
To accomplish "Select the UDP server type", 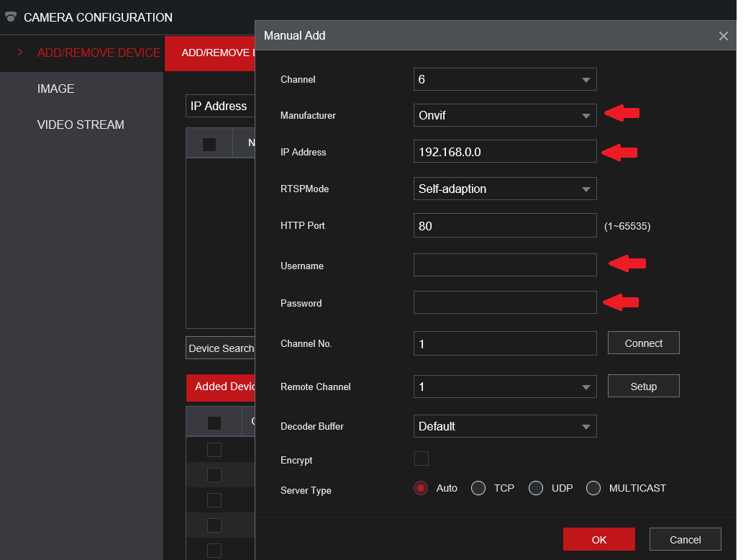I will click(536, 488).
